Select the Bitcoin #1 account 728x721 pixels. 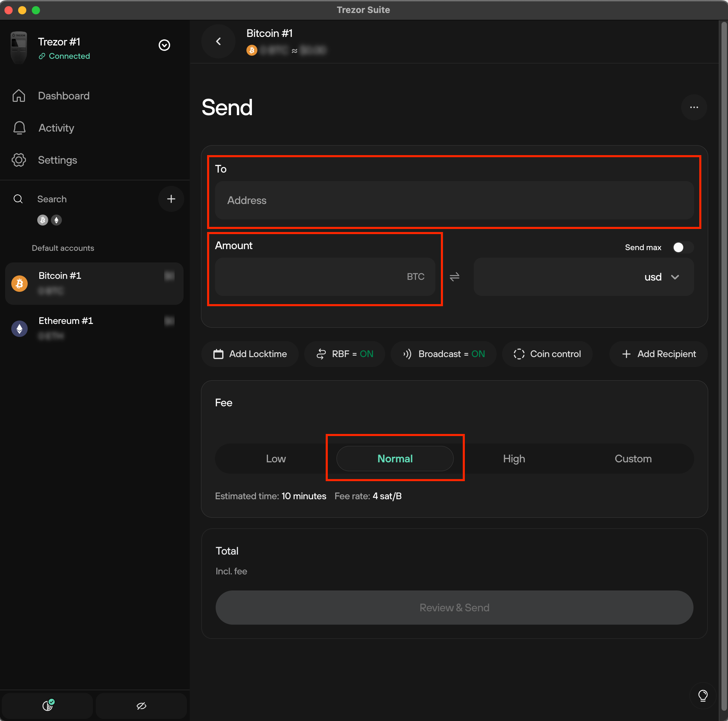point(94,283)
